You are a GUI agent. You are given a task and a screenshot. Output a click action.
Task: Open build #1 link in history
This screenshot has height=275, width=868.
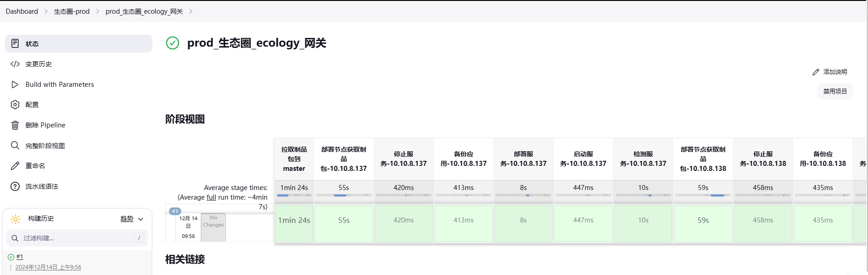[x=20, y=257]
